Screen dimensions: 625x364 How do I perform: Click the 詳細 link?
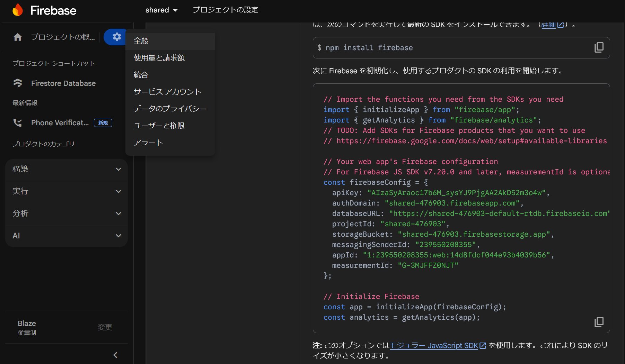pyautogui.click(x=548, y=25)
